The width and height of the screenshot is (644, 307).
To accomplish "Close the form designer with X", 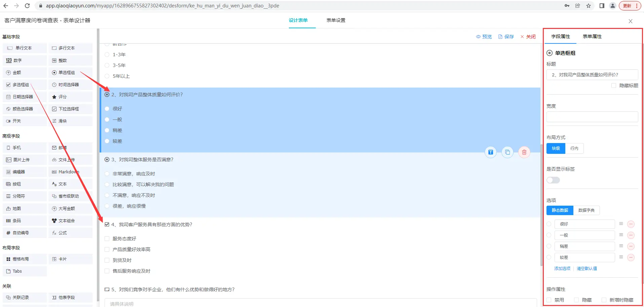I will pyautogui.click(x=631, y=21).
